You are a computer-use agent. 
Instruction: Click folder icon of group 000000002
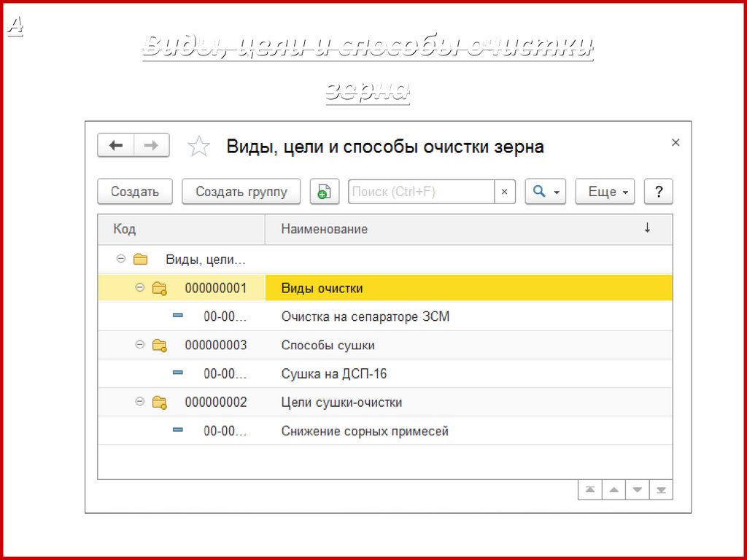pos(159,402)
